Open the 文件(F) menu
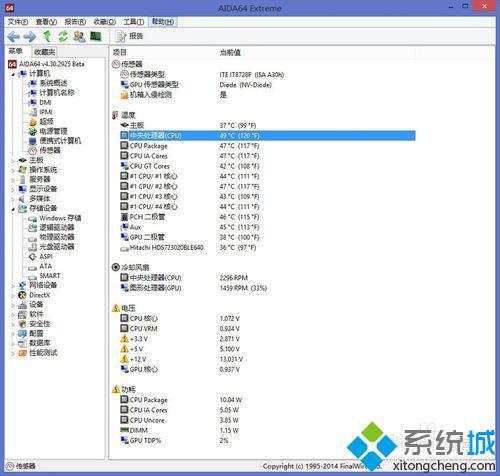Image resolution: width=500 pixels, height=476 pixels. coord(18,22)
